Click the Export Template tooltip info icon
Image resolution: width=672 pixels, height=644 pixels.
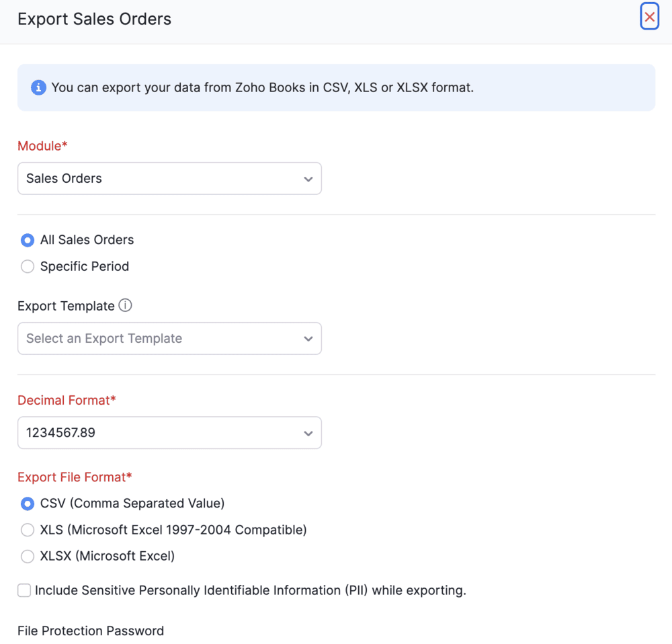coord(125,306)
